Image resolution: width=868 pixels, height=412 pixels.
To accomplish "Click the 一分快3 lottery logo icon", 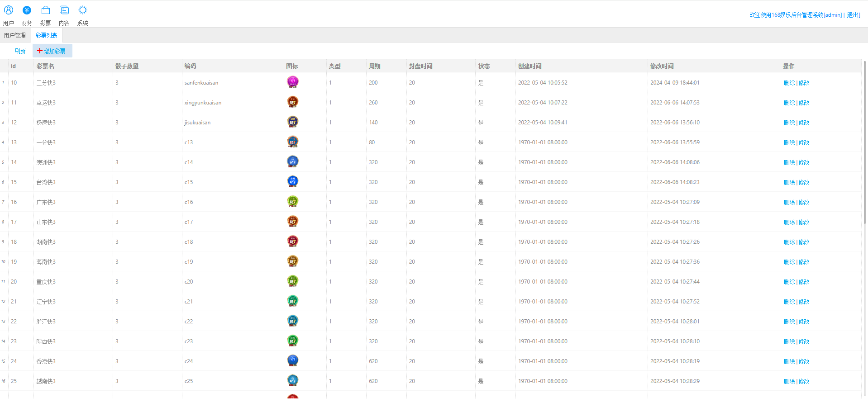I will pyautogui.click(x=293, y=142).
